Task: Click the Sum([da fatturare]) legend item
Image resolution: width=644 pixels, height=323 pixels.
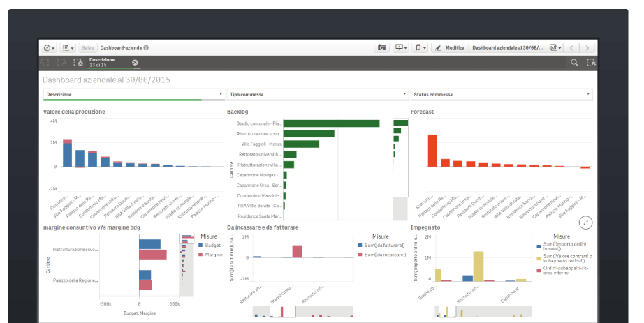Action: click(x=381, y=246)
